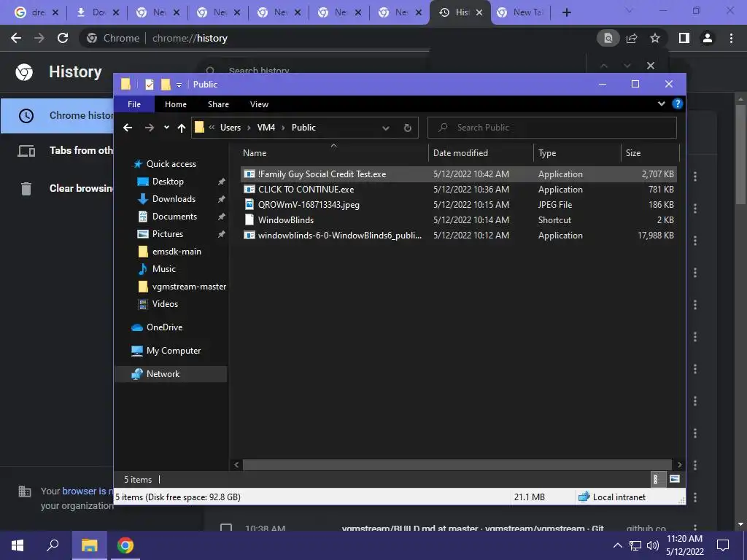Open the Share ribbon tab
747x560 pixels.
coord(218,104)
